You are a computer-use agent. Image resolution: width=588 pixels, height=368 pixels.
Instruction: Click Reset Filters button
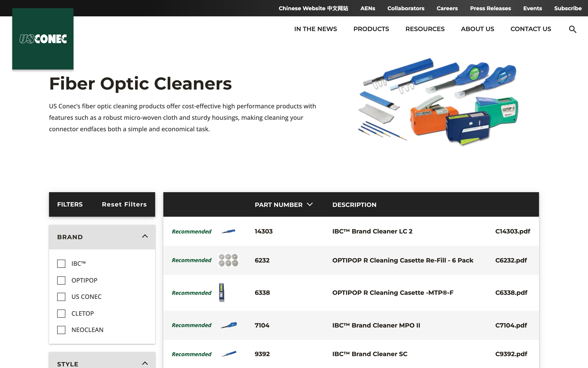click(x=124, y=204)
